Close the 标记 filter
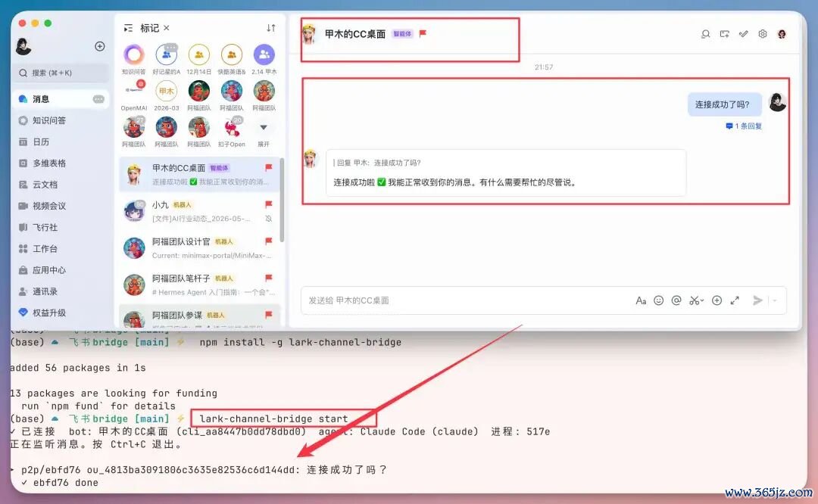 [x=167, y=28]
